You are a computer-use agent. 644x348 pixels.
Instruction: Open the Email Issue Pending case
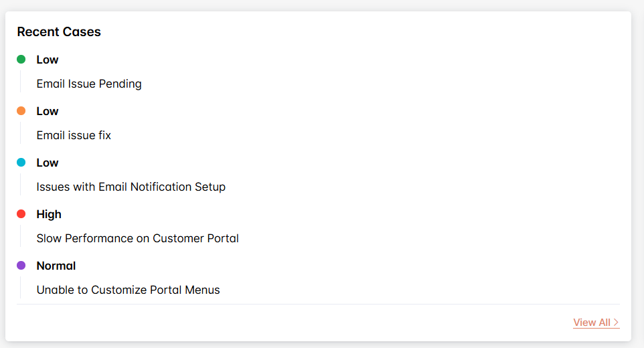tap(89, 84)
